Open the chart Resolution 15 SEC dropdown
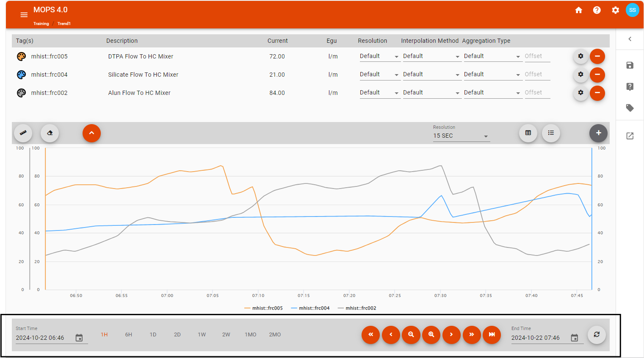The image size is (644, 358). 461,136
